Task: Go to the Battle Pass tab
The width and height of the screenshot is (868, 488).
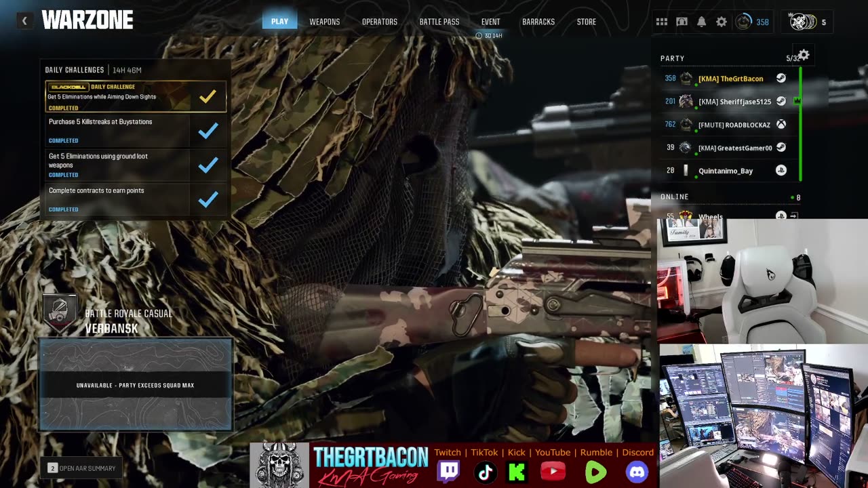Action: click(439, 22)
